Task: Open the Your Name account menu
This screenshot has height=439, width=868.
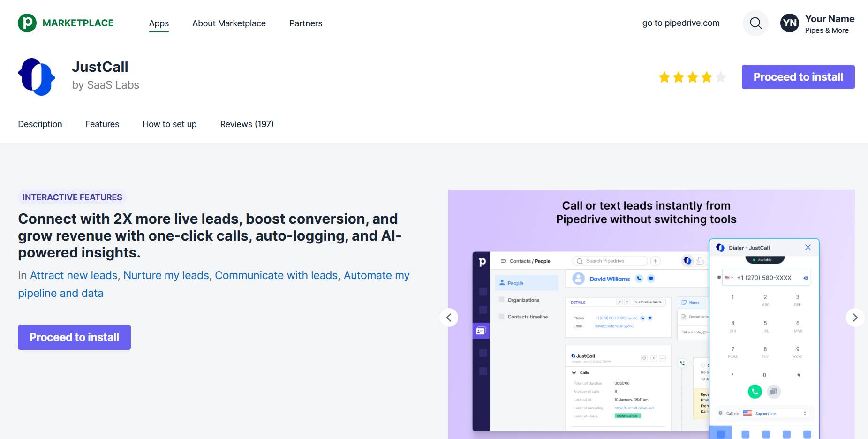Action: (x=817, y=23)
